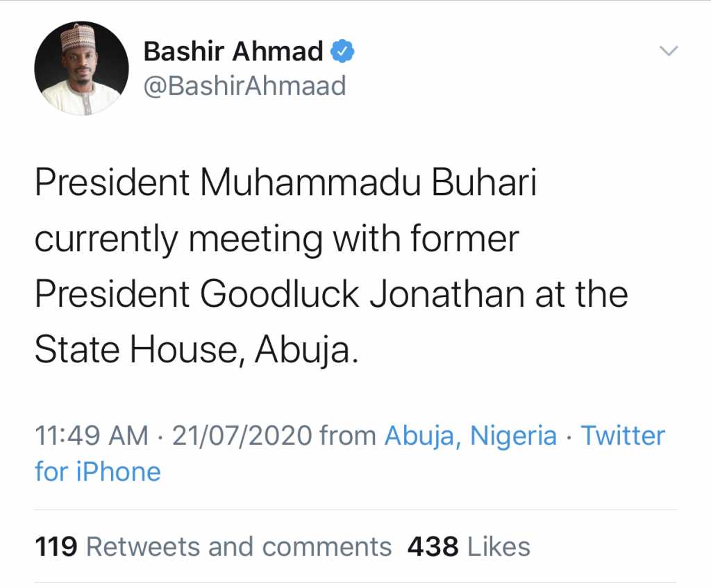Expand the tweet options chevron
This screenshot has height=588, width=711.
click(x=669, y=51)
